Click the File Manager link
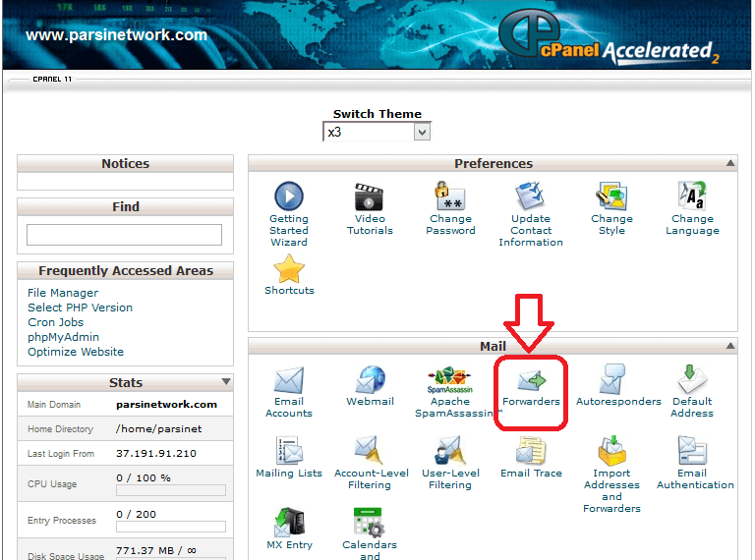Image resolution: width=755 pixels, height=560 pixels. [x=63, y=293]
